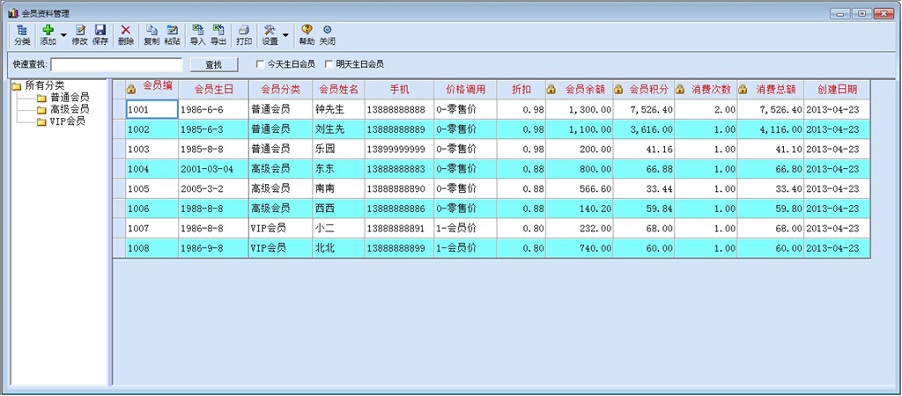This screenshot has height=396, width=902.
Task: Click the birthday cell 2001-03-04
Action: point(213,169)
